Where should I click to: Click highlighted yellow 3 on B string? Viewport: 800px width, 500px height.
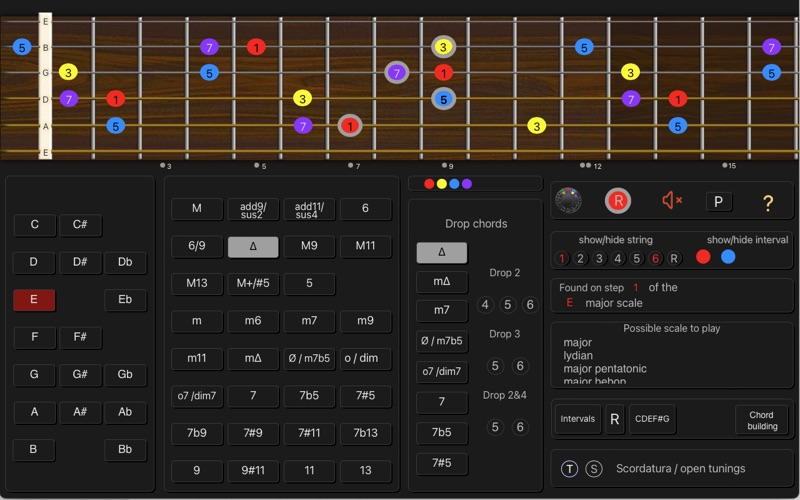pyautogui.click(x=443, y=47)
